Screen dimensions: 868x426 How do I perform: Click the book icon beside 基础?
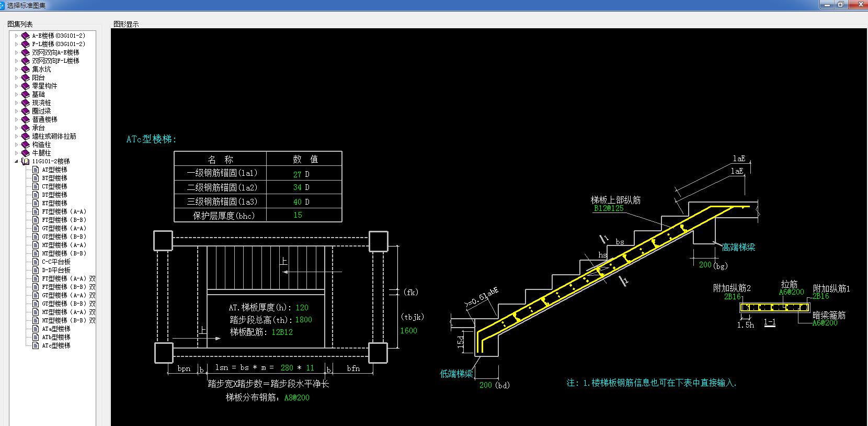coord(25,94)
